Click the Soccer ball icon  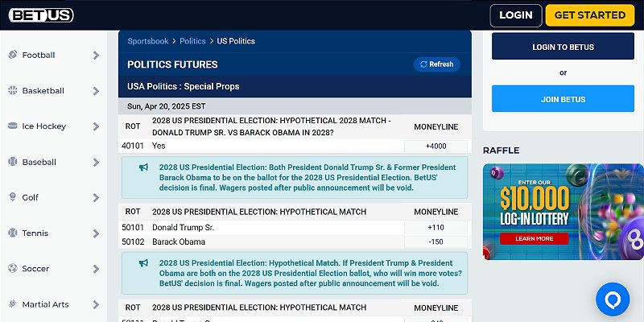(12, 268)
